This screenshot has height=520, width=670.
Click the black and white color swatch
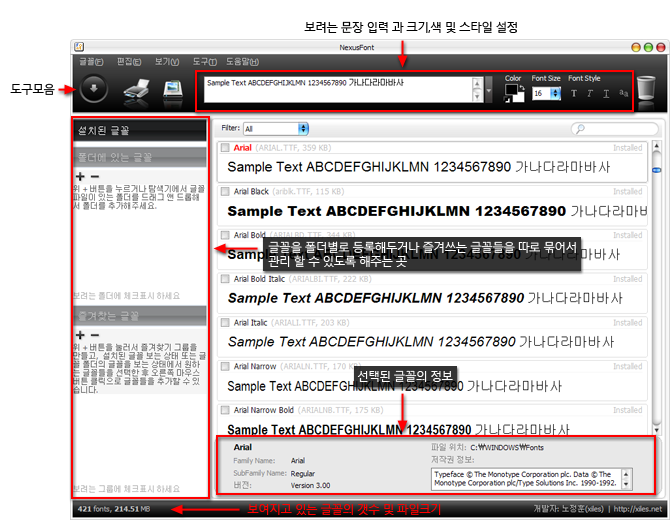513,93
